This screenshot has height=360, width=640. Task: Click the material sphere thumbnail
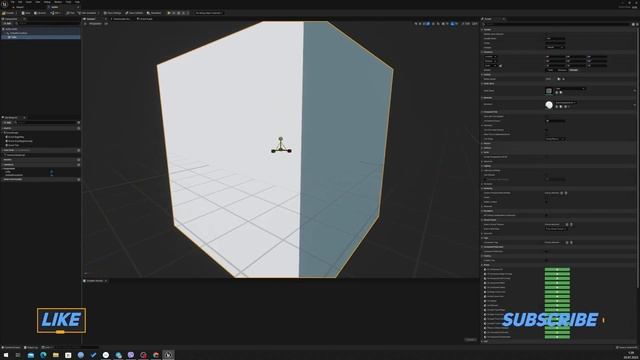(549, 105)
